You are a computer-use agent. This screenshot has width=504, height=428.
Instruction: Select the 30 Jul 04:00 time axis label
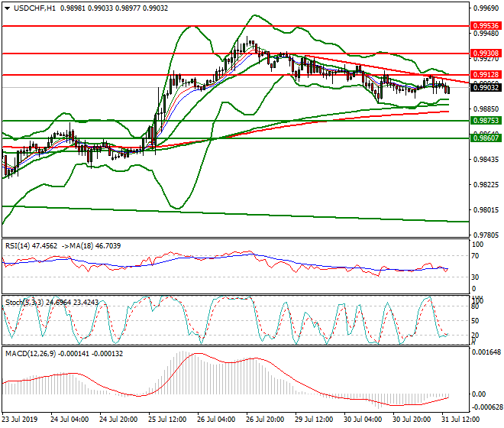pyautogui.click(x=363, y=420)
